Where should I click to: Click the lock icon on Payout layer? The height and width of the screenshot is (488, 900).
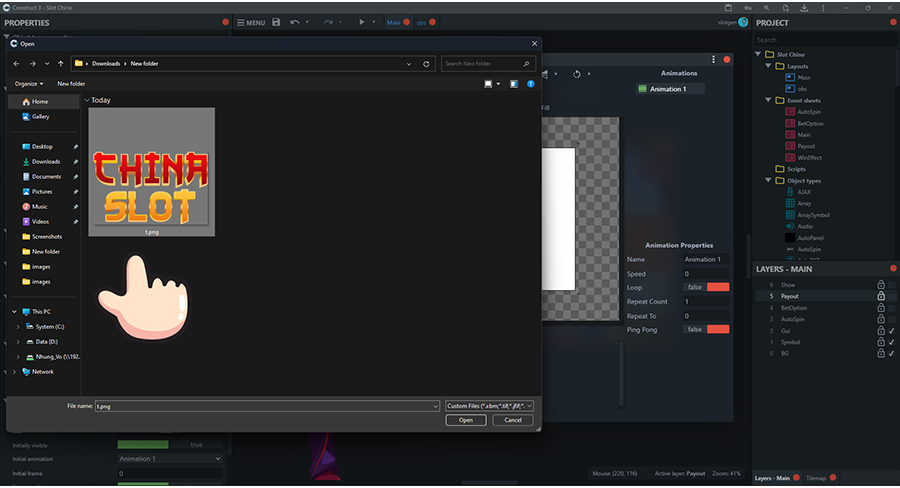click(880, 296)
